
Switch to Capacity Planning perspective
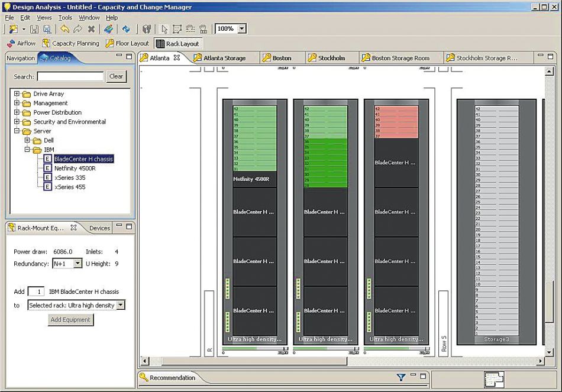pyautogui.click(x=70, y=43)
